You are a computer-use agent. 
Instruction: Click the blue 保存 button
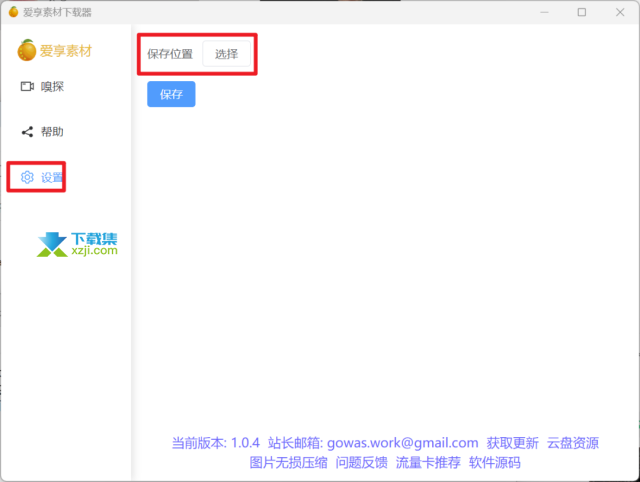[x=171, y=94]
